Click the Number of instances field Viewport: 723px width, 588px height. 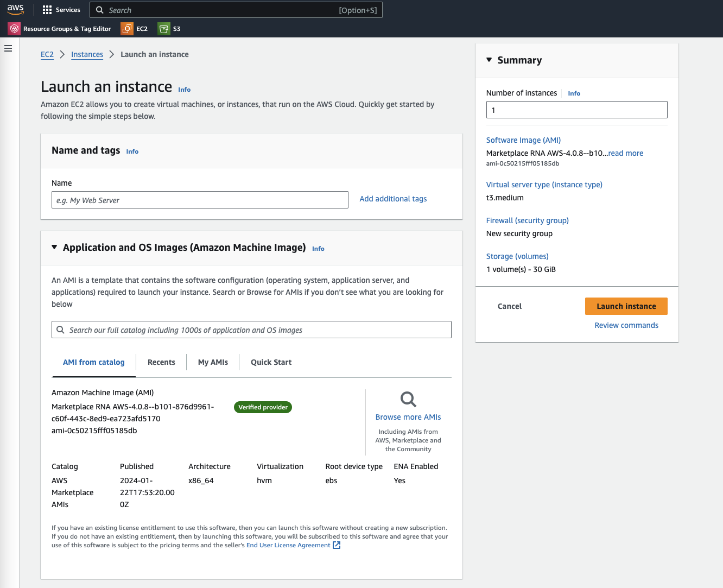(x=576, y=109)
